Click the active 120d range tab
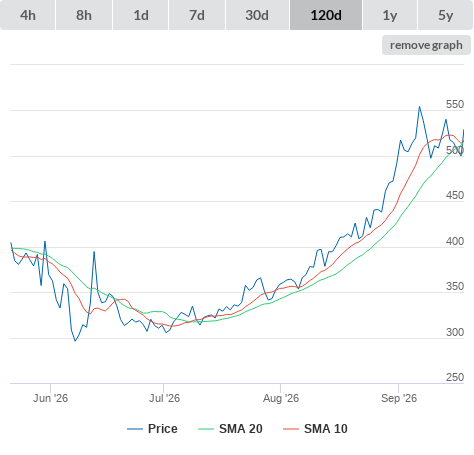 coord(326,15)
